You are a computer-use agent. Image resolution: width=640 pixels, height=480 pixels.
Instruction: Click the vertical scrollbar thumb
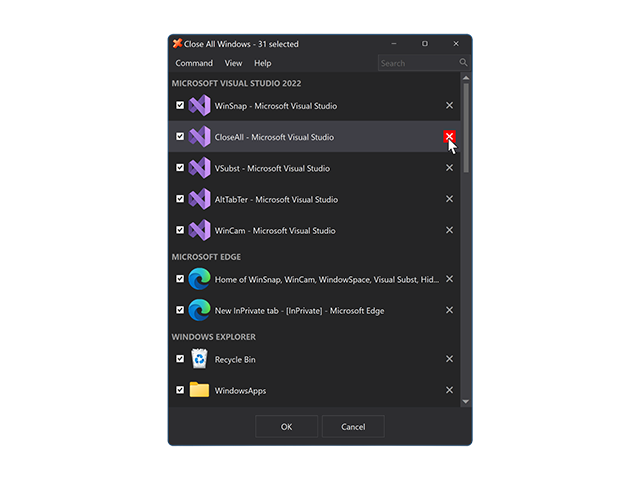click(x=466, y=128)
